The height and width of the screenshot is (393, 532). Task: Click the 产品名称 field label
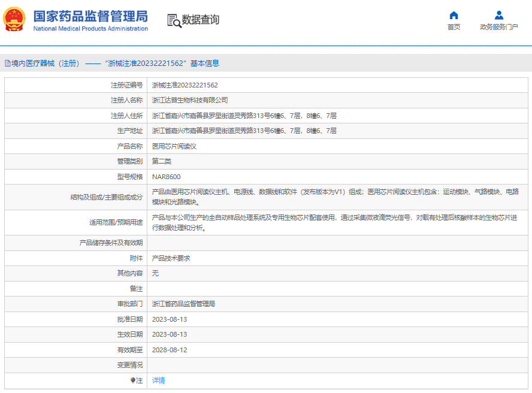coord(130,146)
